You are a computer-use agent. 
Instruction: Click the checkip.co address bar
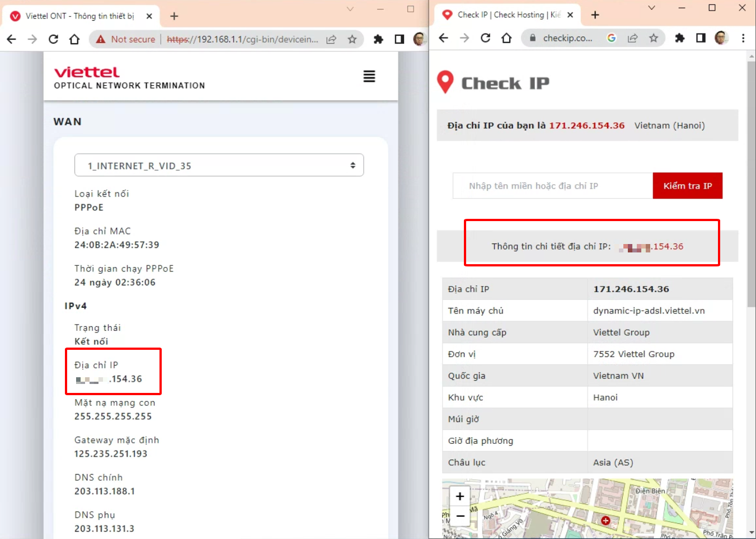567,38
